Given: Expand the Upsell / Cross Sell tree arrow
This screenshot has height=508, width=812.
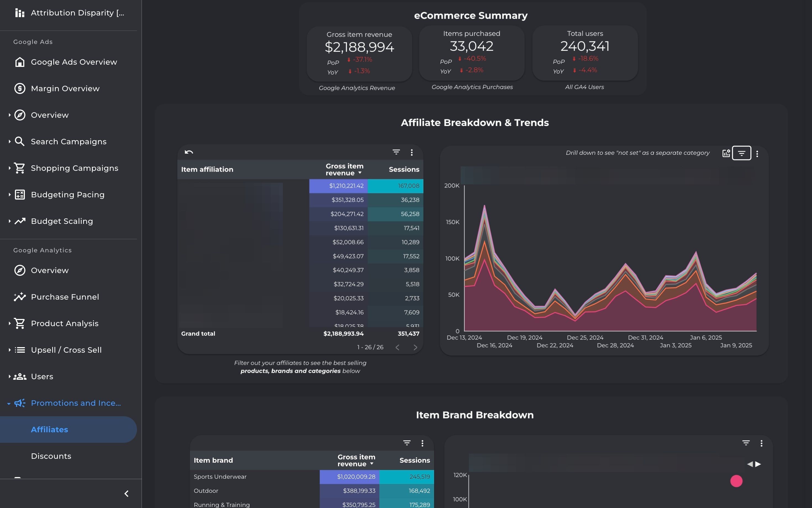Looking at the screenshot, I should (9, 350).
